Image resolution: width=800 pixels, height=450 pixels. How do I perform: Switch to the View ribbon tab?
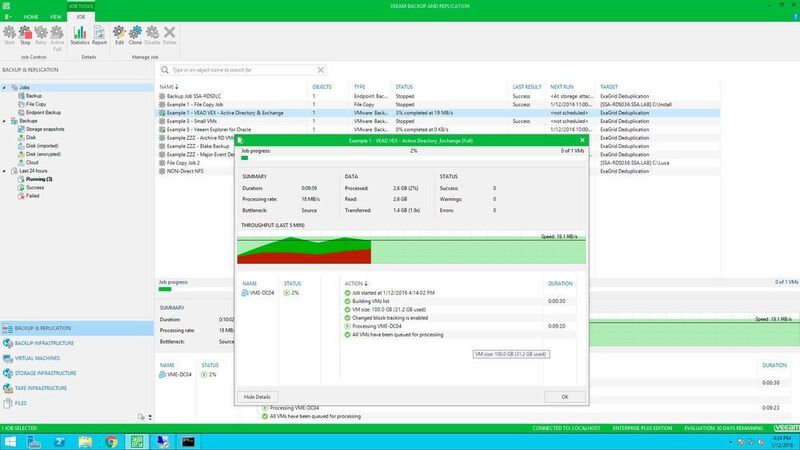(x=55, y=17)
